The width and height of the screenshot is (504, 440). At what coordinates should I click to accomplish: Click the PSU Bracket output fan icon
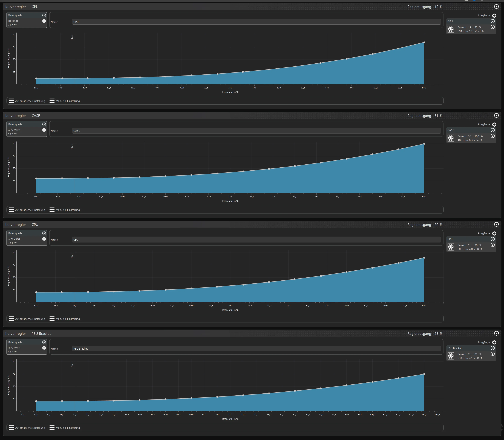click(x=451, y=356)
